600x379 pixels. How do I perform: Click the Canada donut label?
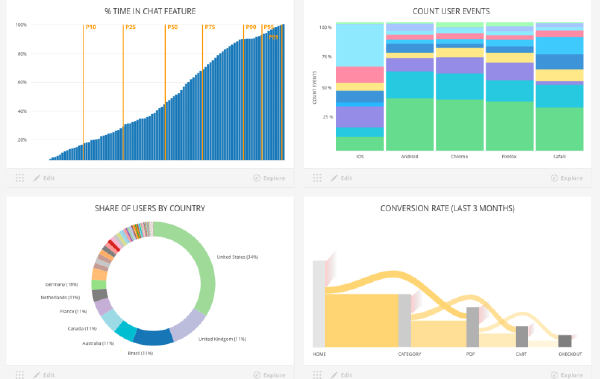pos(82,328)
